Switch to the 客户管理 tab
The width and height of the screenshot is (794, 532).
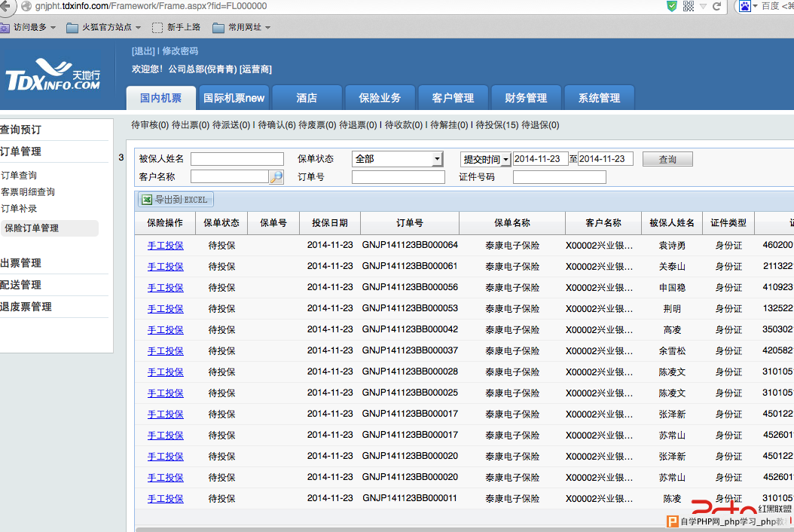(x=453, y=98)
